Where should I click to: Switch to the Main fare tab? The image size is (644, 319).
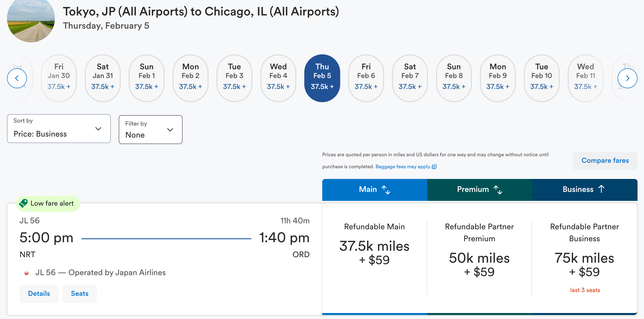(x=367, y=189)
